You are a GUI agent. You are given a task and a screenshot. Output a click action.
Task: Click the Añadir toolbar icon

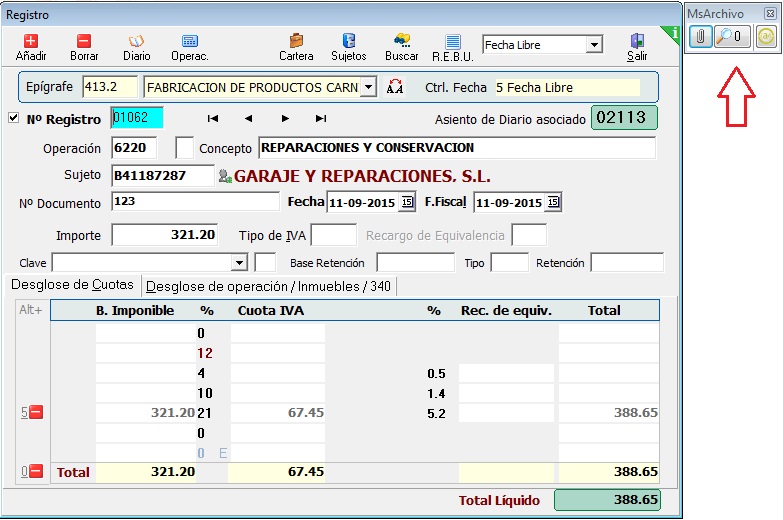pos(31,41)
